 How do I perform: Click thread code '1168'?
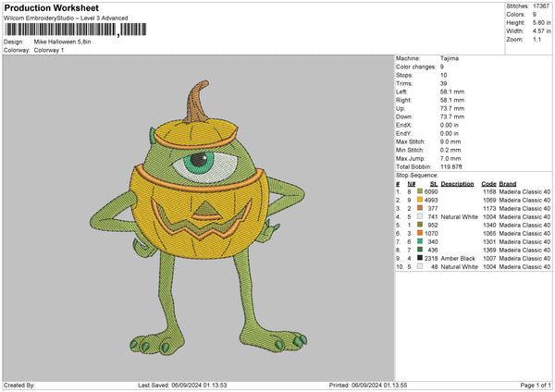pyautogui.click(x=489, y=191)
